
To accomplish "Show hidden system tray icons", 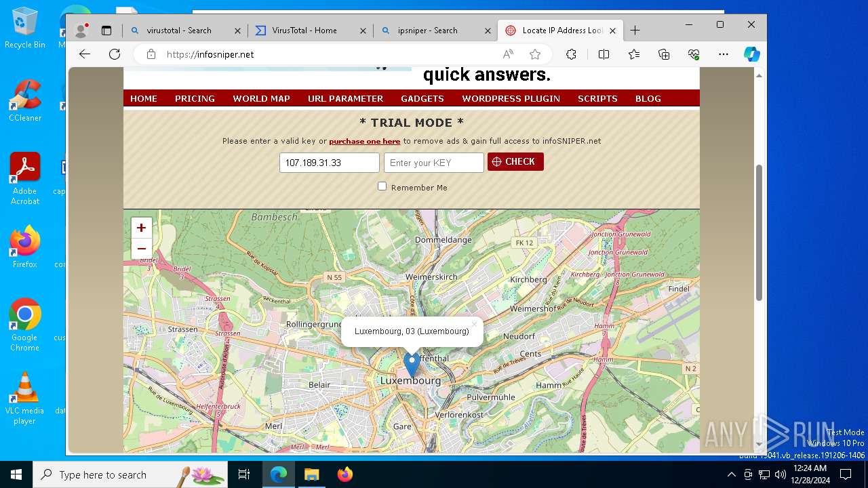I will click(x=731, y=474).
